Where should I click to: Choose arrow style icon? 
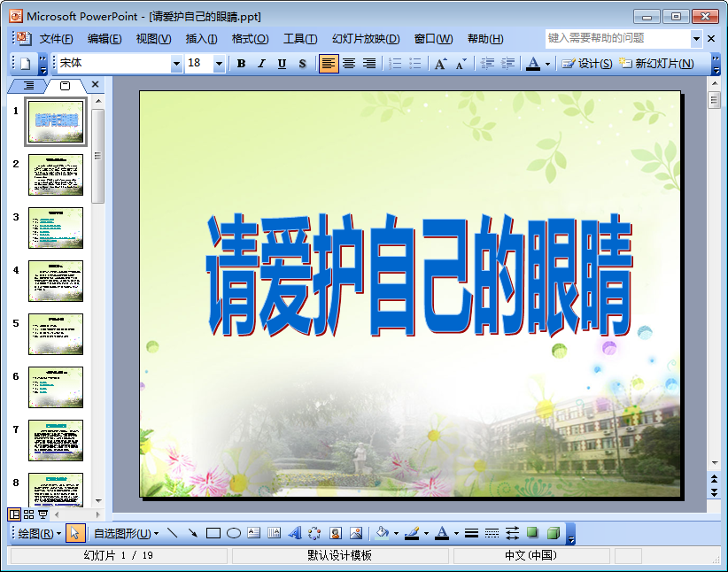point(512,533)
